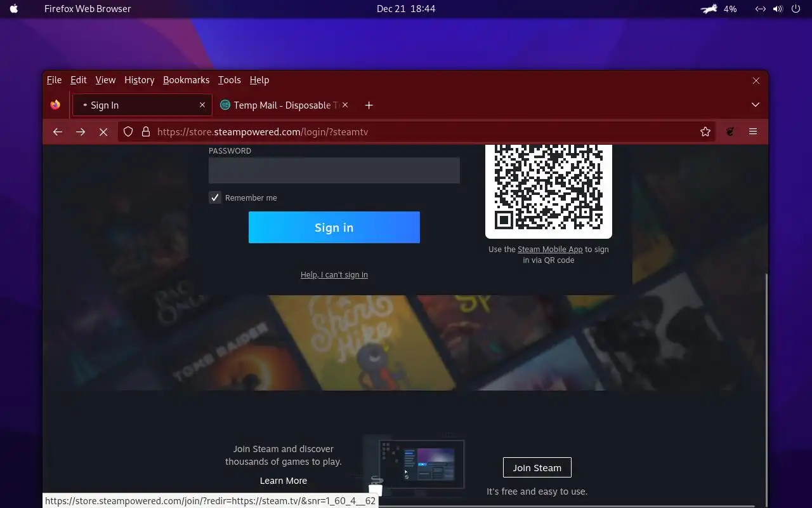Open the Help menu

pyautogui.click(x=259, y=80)
